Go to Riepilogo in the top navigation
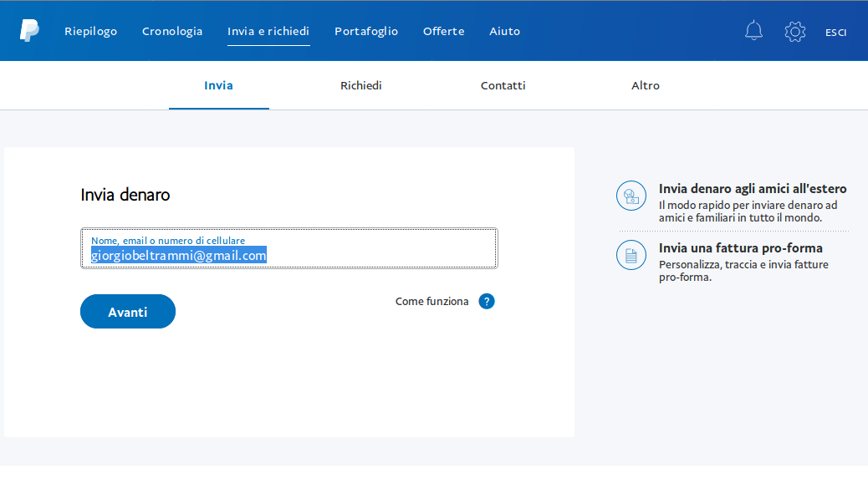868x489 pixels. pyautogui.click(x=90, y=31)
